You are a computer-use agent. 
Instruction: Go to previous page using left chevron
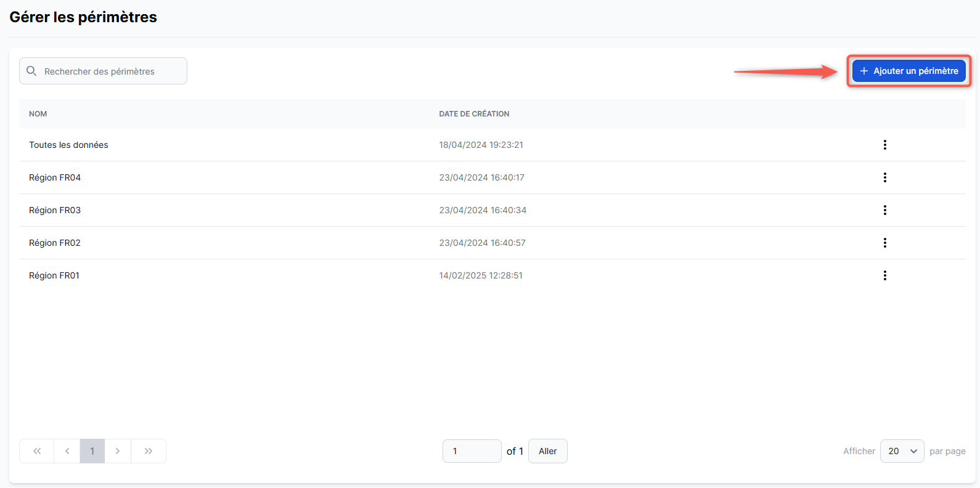67,451
